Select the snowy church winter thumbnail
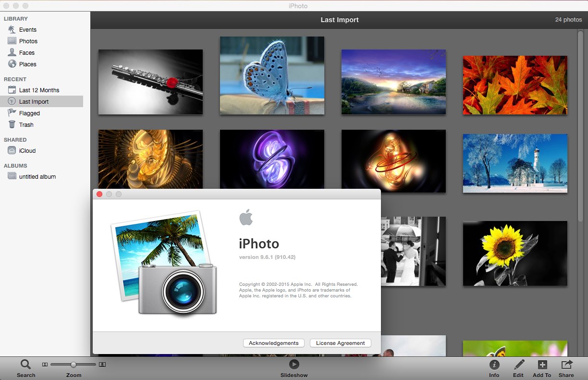 pos(515,163)
